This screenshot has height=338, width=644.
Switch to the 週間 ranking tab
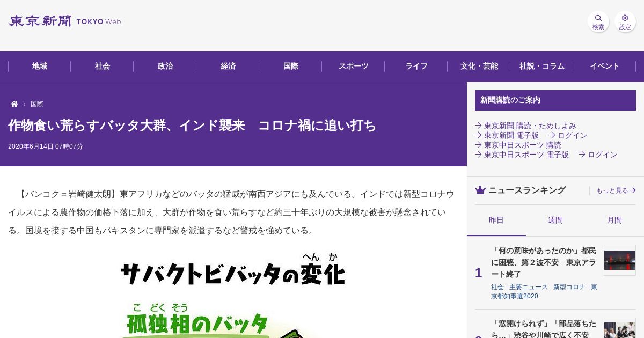(x=555, y=220)
